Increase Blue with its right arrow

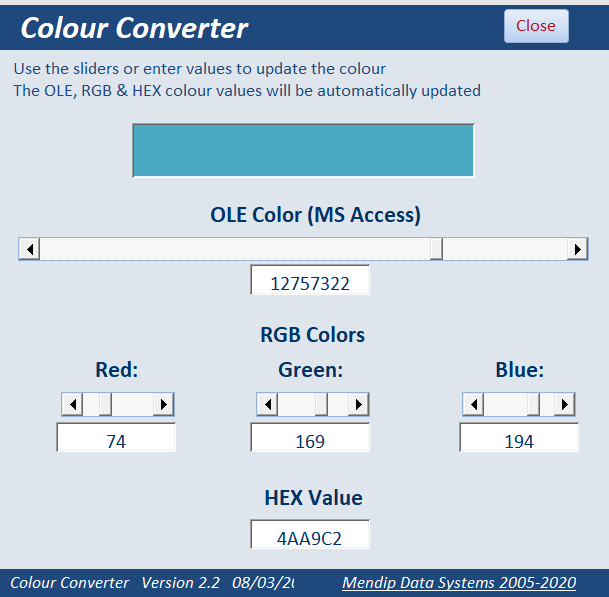565,404
